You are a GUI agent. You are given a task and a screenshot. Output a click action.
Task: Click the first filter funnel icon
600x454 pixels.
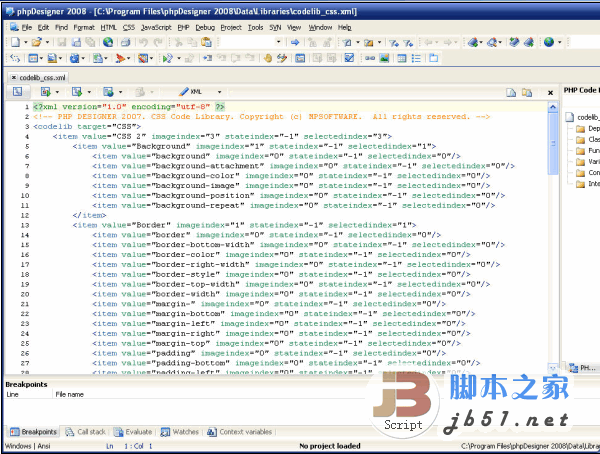click(394, 42)
